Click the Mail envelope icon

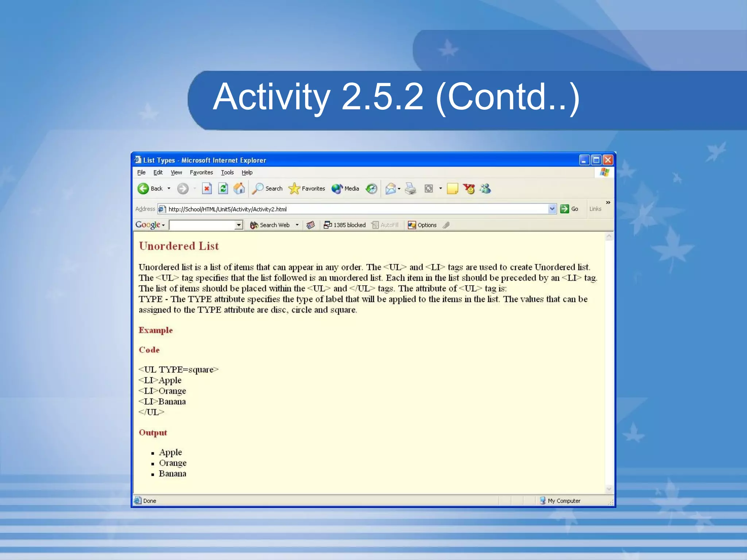click(390, 188)
